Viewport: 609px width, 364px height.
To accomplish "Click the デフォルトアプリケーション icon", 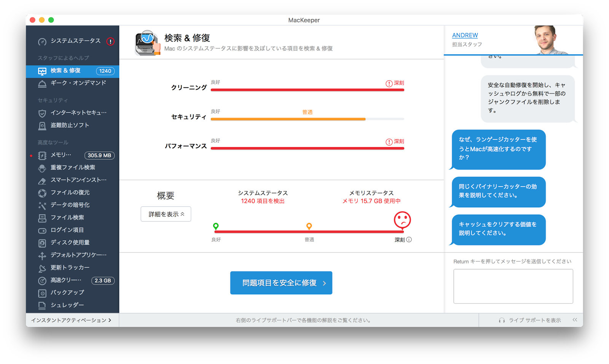I will tap(42, 256).
